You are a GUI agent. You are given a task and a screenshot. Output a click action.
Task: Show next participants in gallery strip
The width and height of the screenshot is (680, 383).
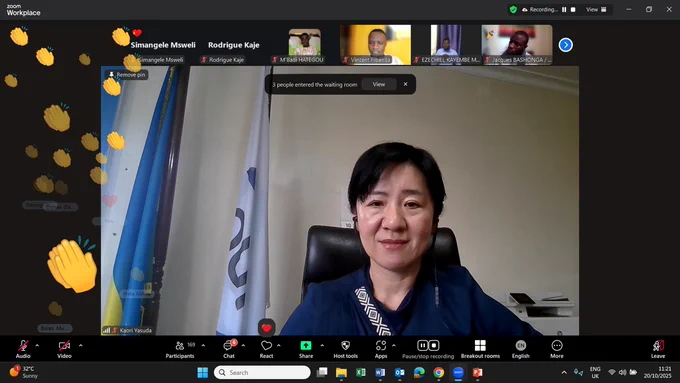pyautogui.click(x=566, y=45)
